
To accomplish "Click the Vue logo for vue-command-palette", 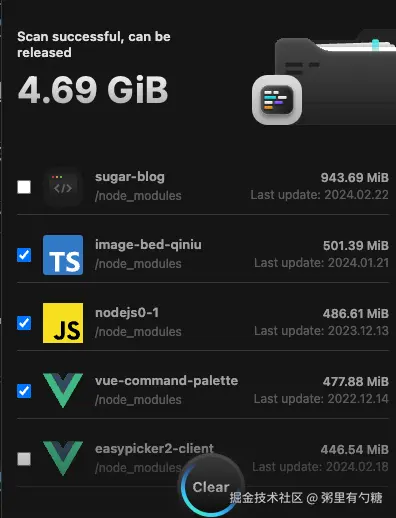I will 63,391.
